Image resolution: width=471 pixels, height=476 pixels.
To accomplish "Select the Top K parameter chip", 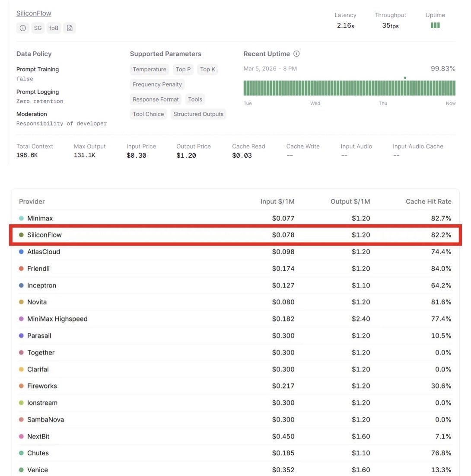I will click(x=207, y=69).
